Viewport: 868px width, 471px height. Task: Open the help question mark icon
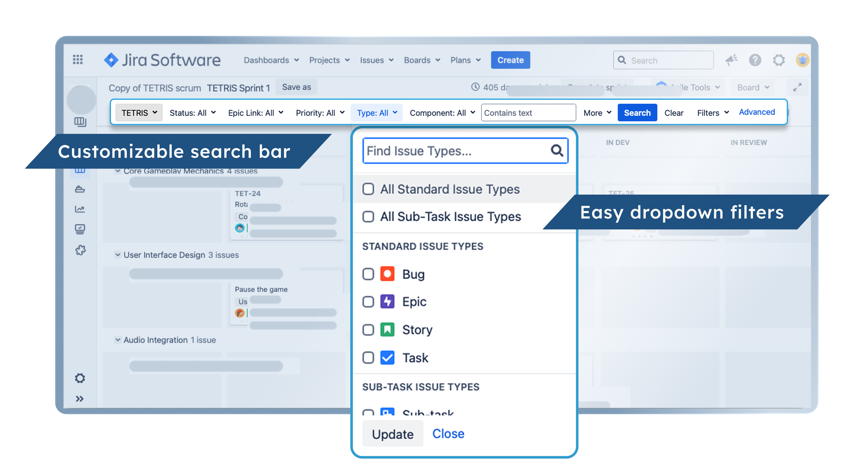(755, 60)
